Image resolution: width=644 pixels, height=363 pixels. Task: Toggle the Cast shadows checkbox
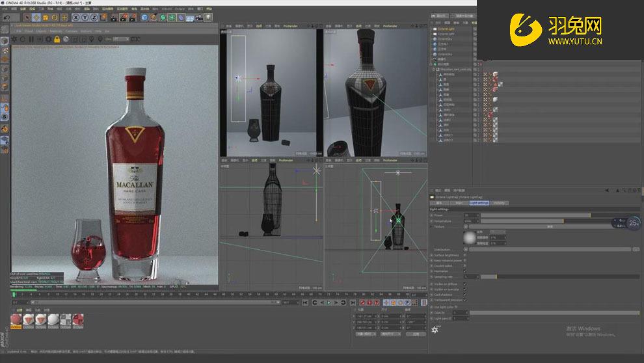click(x=464, y=295)
